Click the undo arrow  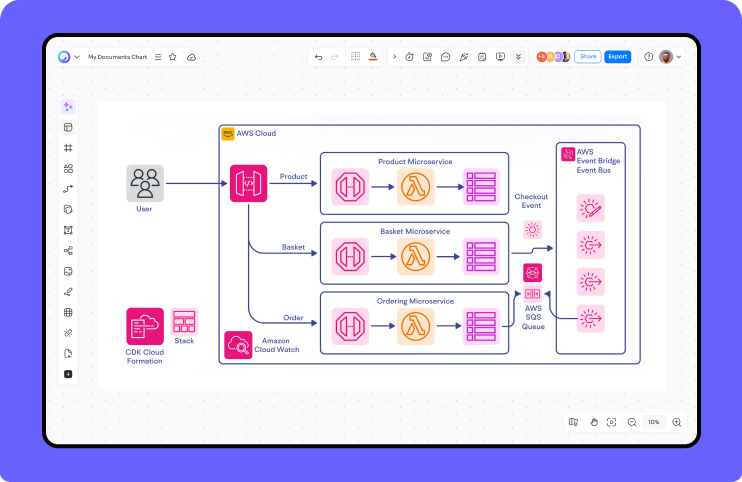pos(318,57)
